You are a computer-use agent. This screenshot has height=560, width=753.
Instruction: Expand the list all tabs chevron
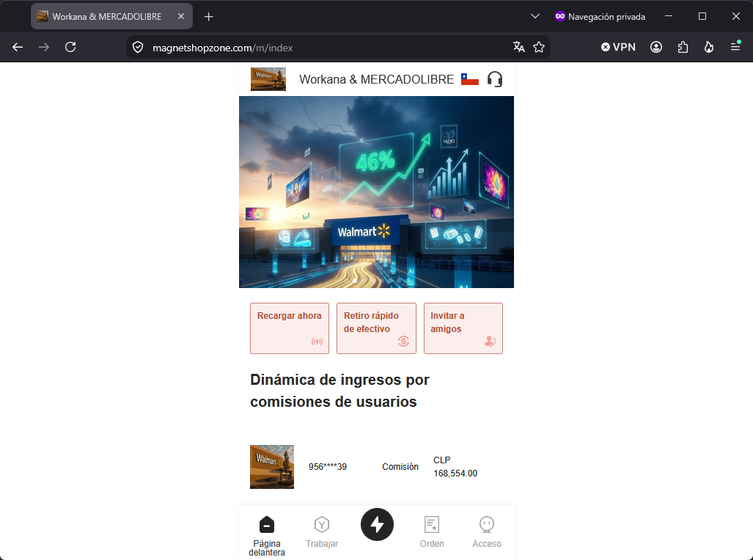535,16
